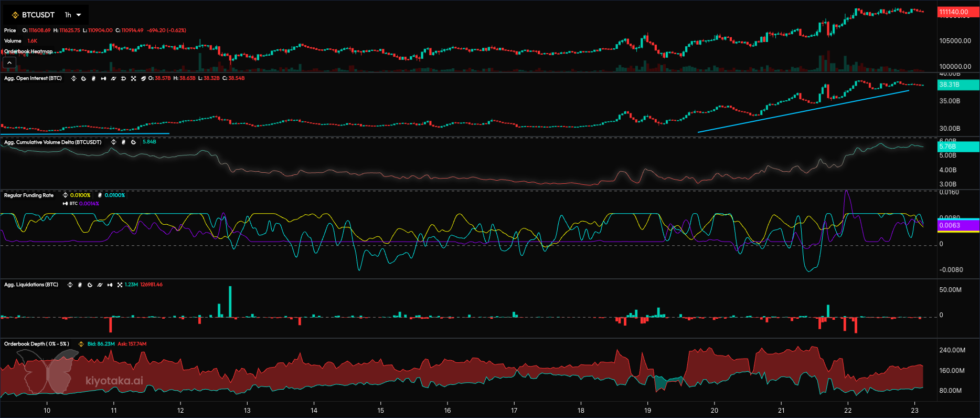Toggle the crescent exchange icon in the Open Interest panel

[x=83, y=78]
